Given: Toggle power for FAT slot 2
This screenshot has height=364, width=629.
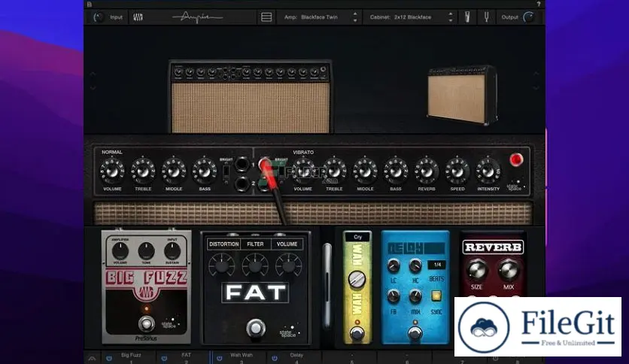Looking at the screenshot, I should (164, 358).
